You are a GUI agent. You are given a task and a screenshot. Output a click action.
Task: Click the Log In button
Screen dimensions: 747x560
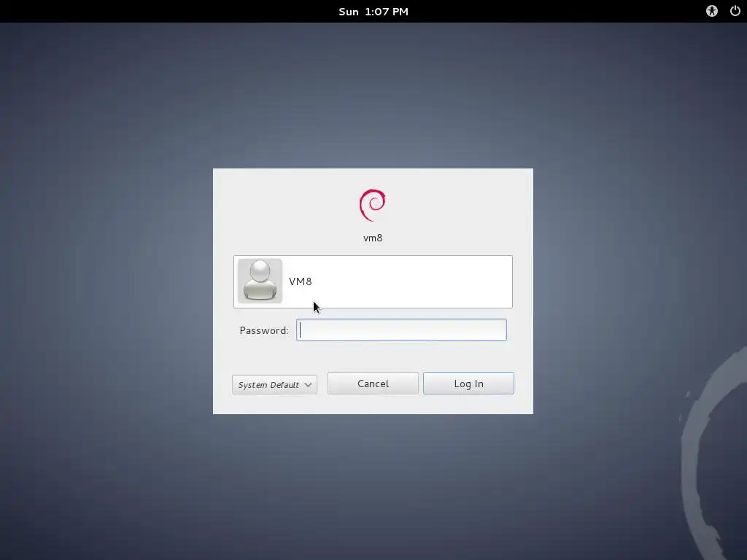469,384
